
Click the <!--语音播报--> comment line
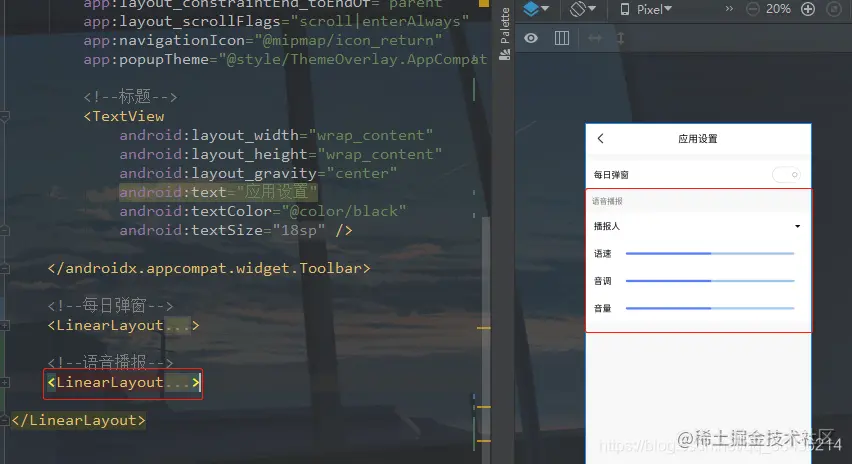click(x=110, y=362)
